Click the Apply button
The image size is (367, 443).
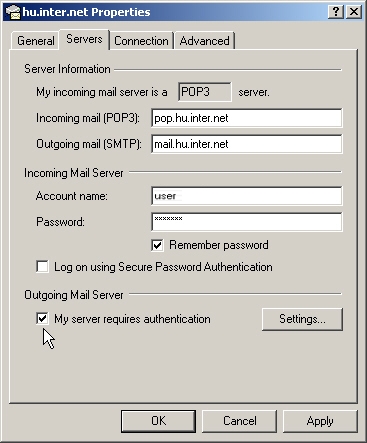pos(320,421)
